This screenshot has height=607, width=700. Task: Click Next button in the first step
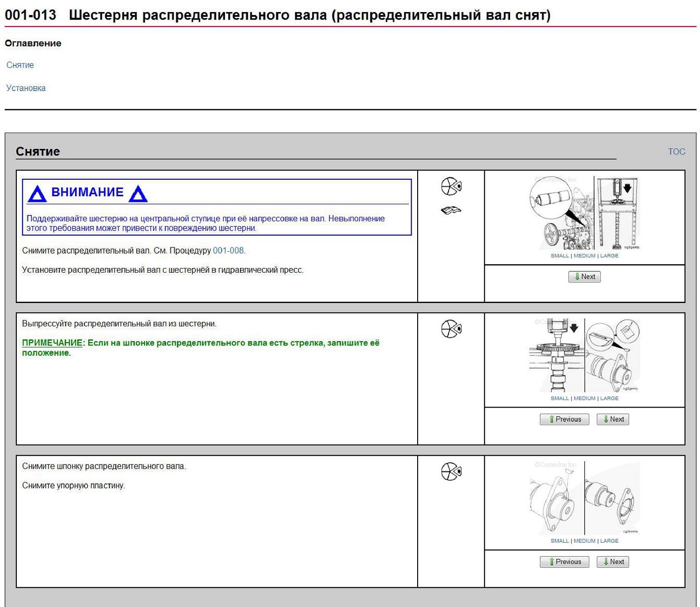point(584,276)
